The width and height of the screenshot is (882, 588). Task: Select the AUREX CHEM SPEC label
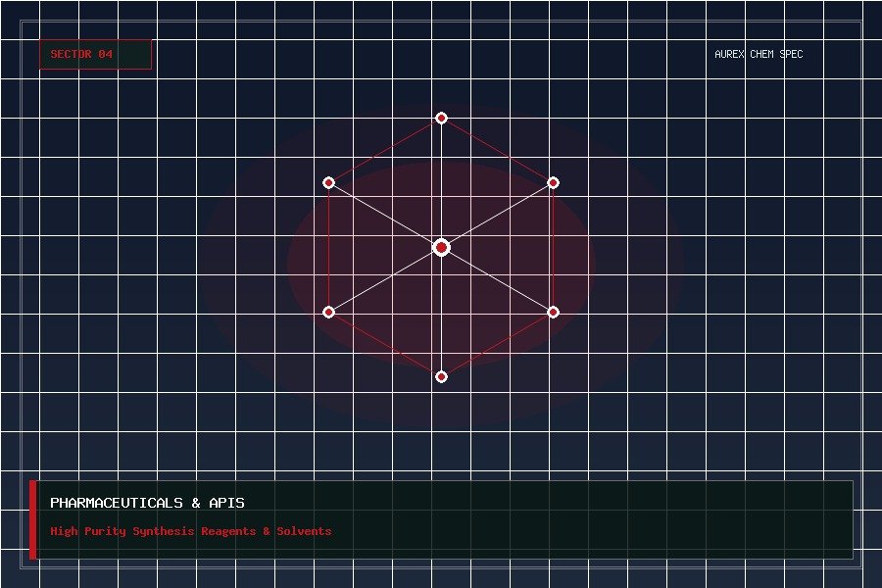click(759, 54)
